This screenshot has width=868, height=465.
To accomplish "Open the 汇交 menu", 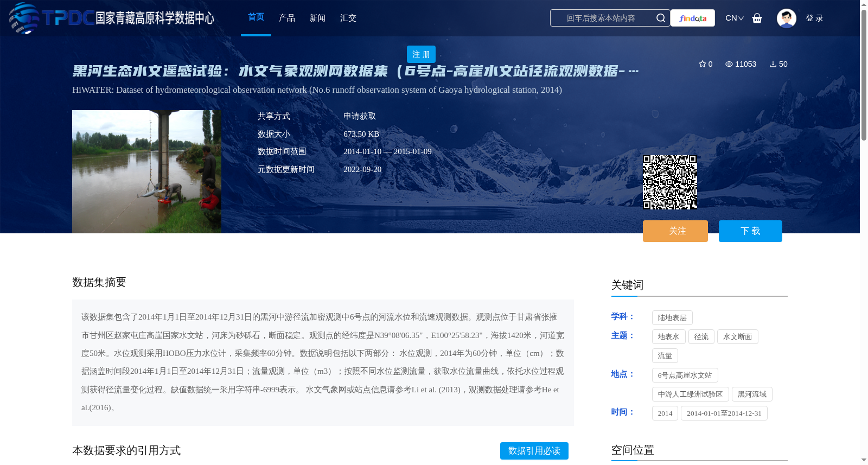I will [348, 18].
